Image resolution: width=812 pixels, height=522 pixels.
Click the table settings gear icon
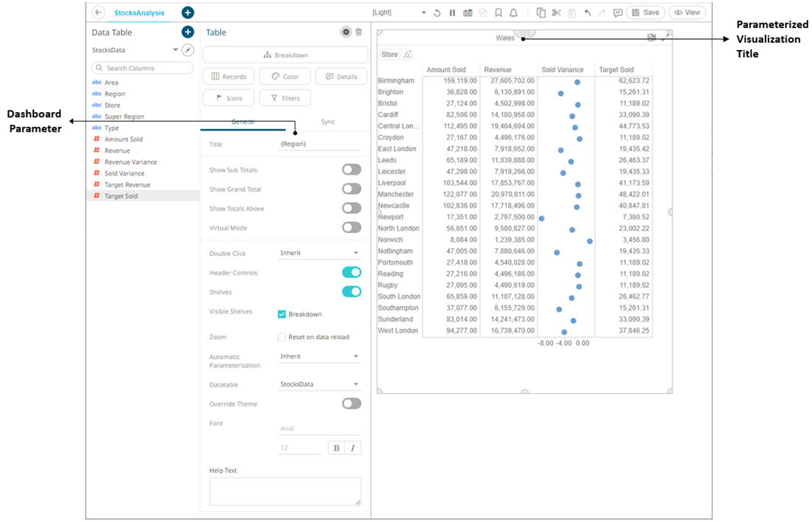coord(345,32)
